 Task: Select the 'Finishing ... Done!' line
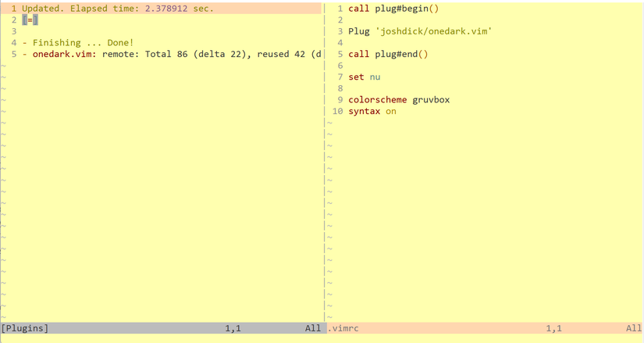83,43
